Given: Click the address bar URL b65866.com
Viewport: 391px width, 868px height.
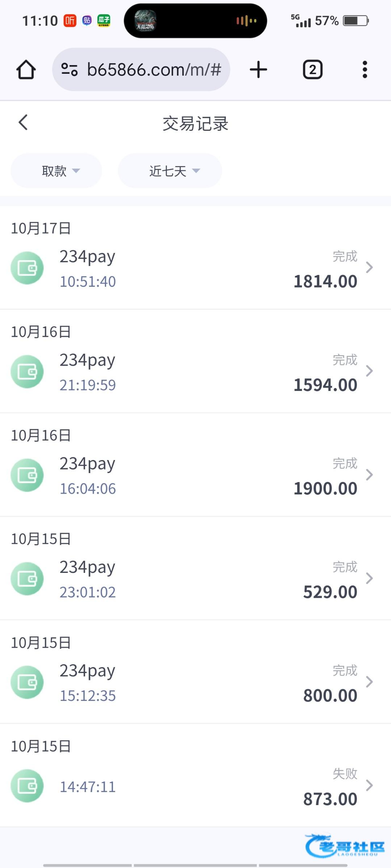Looking at the screenshot, I should (x=154, y=69).
